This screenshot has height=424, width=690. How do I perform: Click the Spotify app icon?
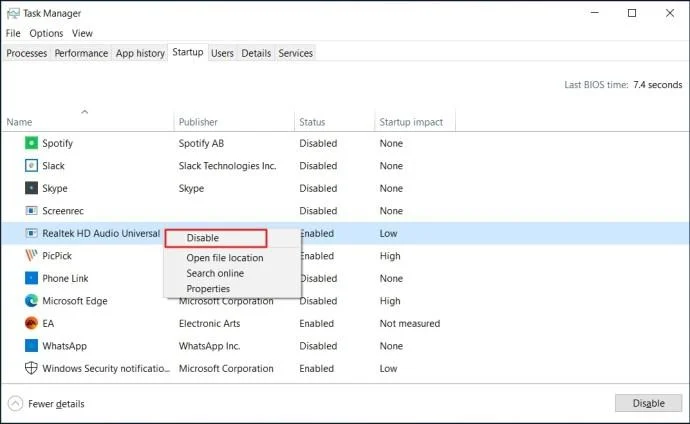31,143
